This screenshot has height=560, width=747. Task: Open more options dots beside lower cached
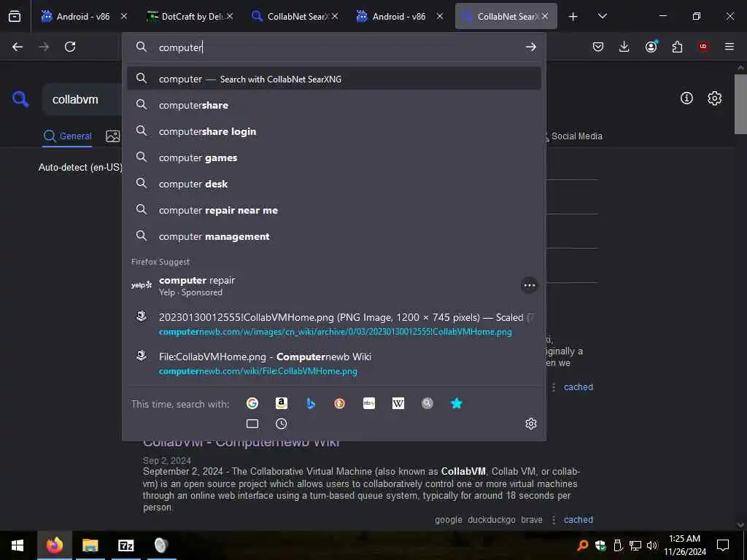554,519
